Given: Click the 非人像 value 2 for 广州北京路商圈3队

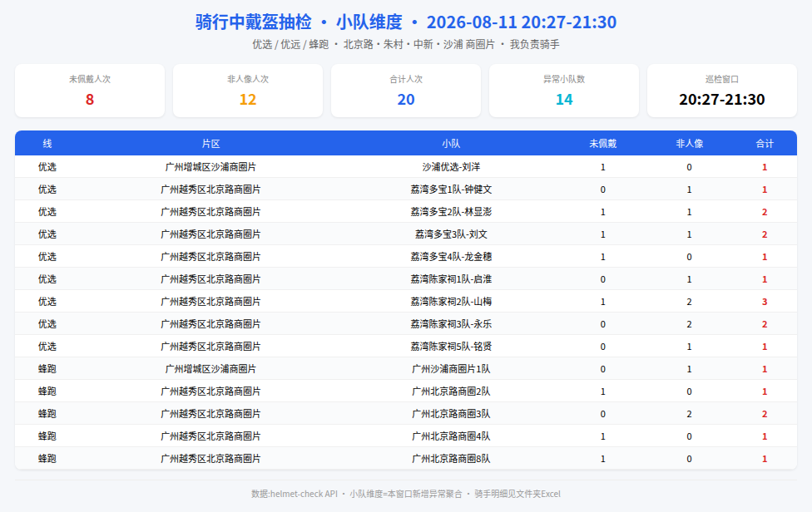Looking at the screenshot, I should pos(689,414).
